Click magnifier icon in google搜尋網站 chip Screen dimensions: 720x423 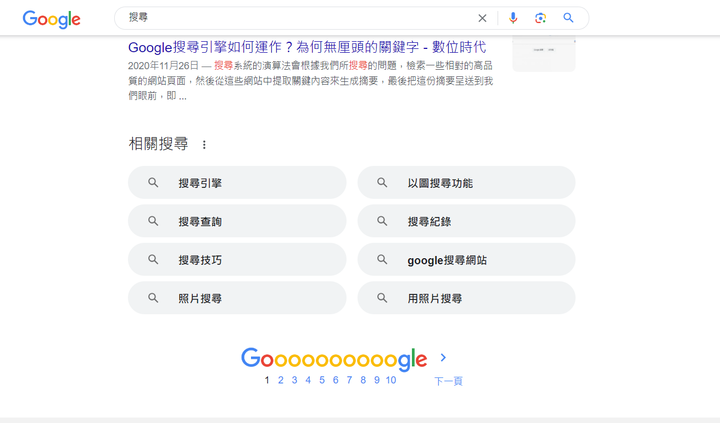[x=382, y=260]
